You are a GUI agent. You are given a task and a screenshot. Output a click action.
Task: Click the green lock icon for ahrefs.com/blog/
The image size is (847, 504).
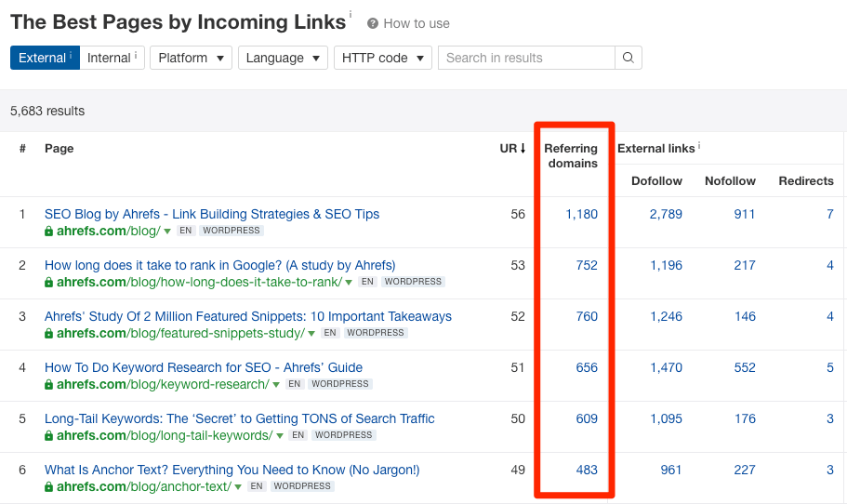pyautogui.click(x=49, y=231)
